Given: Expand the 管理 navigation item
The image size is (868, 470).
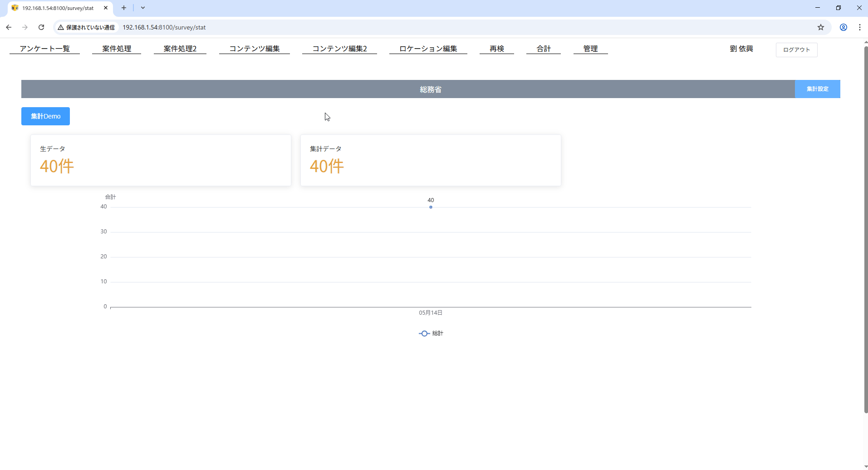Looking at the screenshot, I should pos(590,48).
